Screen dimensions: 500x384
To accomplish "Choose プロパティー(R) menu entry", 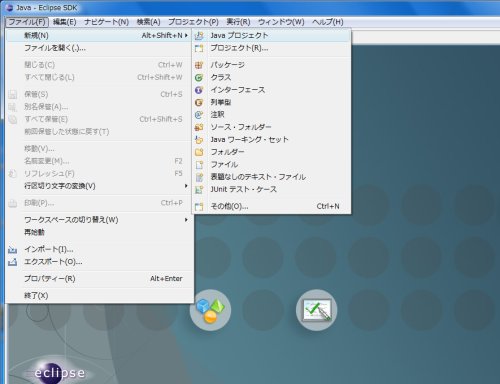I will pos(50,279).
